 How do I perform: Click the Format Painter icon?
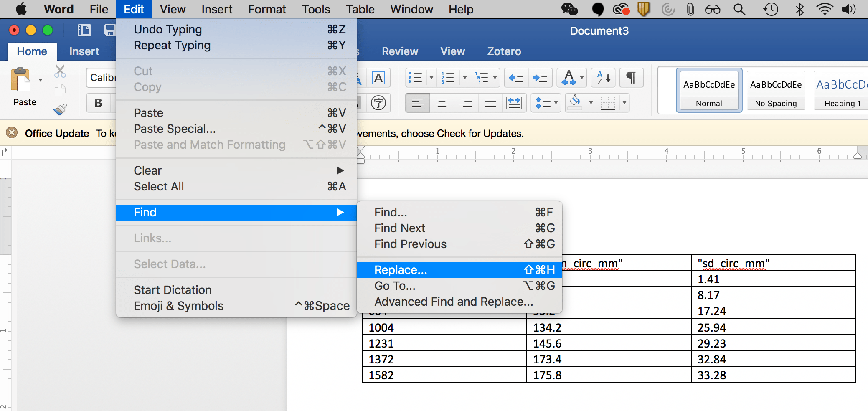[x=60, y=109]
